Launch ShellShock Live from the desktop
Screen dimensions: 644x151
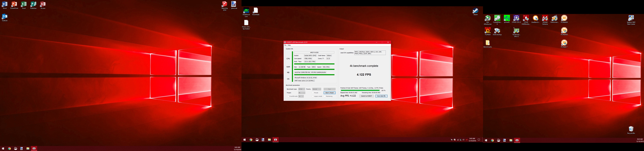click(246, 12)
